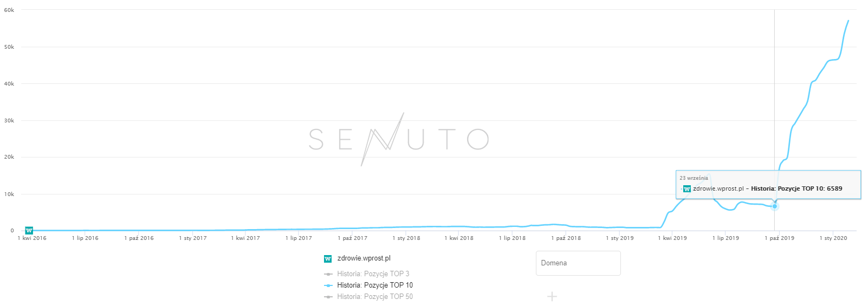Click the blue TOP 10 legend line marker
This screenshot has width=868, height=306.
pyautogui.click(x=328, y=285)
